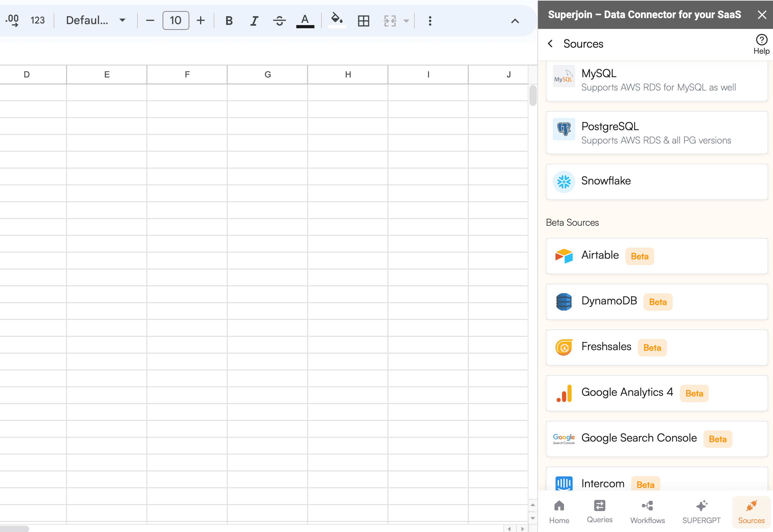Click the Beta badge next to Google Analytics 4

point(694,393)
